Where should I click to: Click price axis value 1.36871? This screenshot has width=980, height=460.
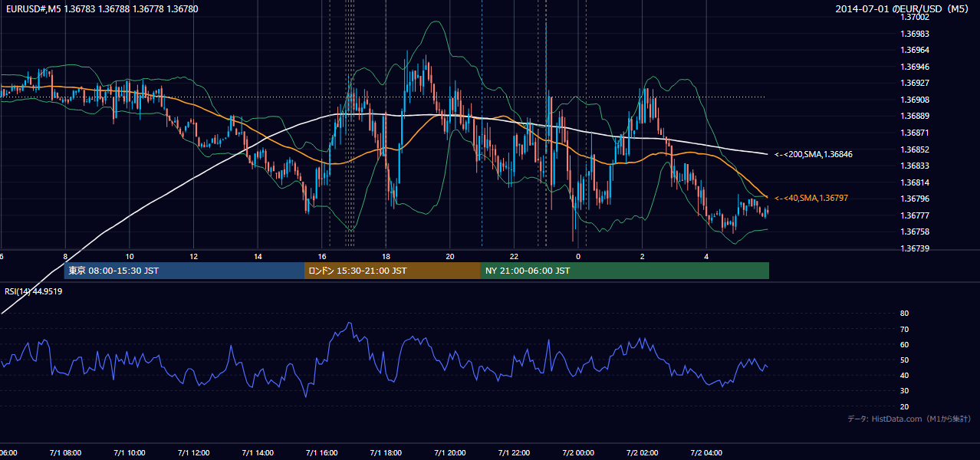tap(915, 133)
